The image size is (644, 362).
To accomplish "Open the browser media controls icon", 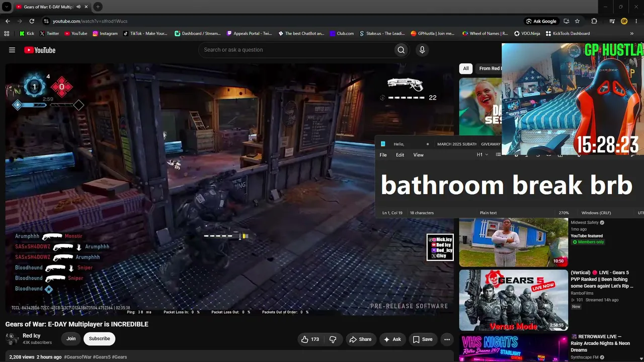I will (x=612, y=21).
